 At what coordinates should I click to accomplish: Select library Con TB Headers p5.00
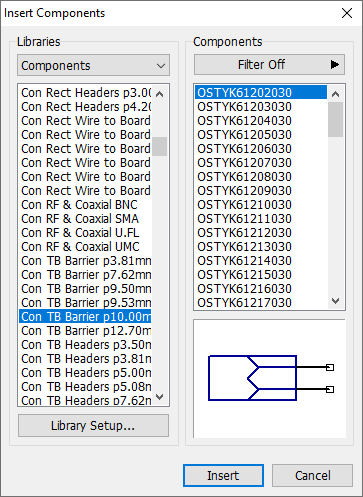[x=86, y=373]
